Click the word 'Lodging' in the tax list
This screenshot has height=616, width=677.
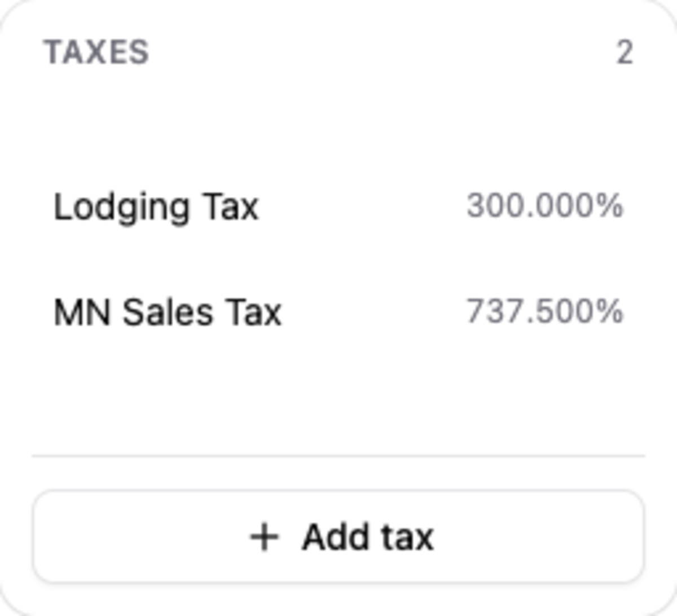click(121, 208)
